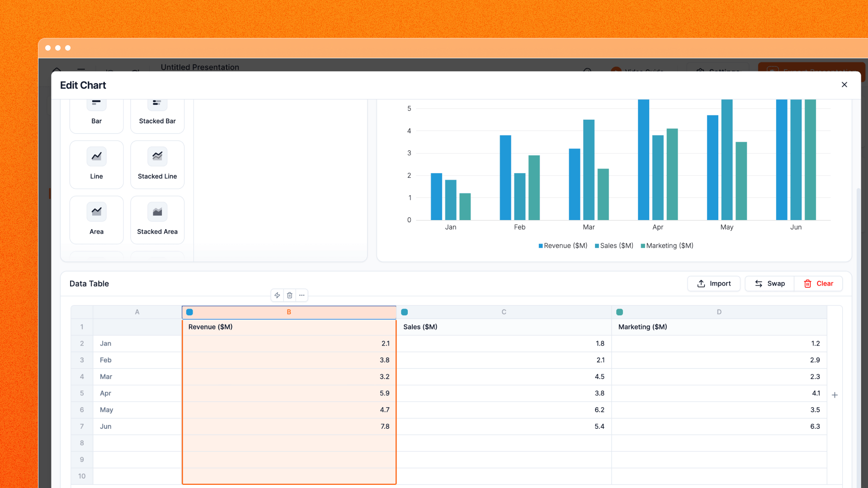Click marketing value 4.1 for Apr
868x488 pixels.
pos(719,393)
